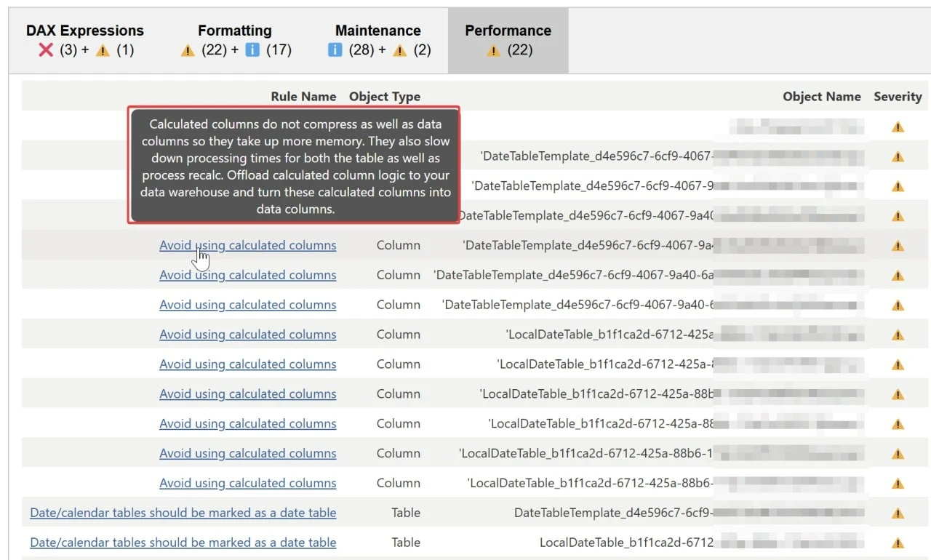Select Table object name DateTableTemplate_d4e596c7-6cf9-
This screenshot has width=931, height=560.
pos(614,513)
